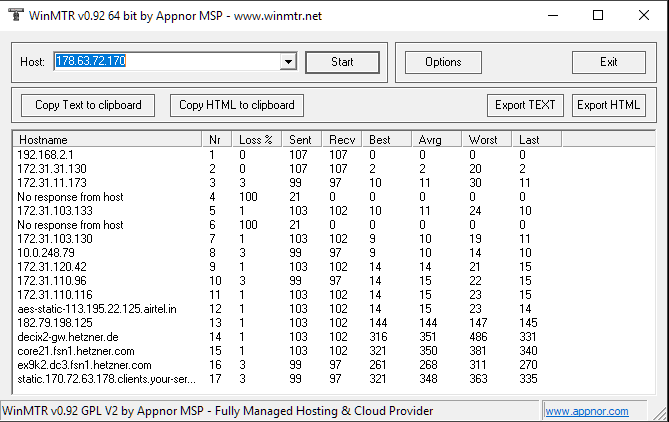The height and width of the screenshot is (422, 669).
Task: Copy Text to clipboard
Action: 88,105
